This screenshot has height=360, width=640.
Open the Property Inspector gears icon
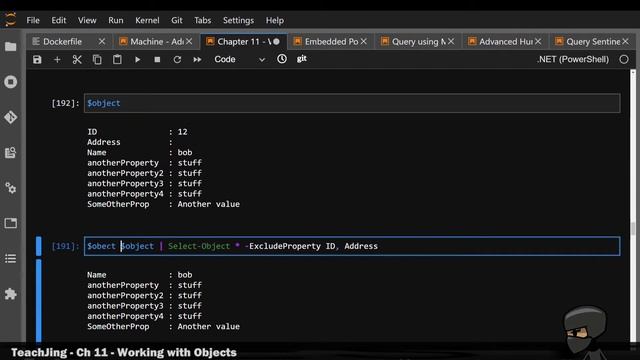(11, 188)
